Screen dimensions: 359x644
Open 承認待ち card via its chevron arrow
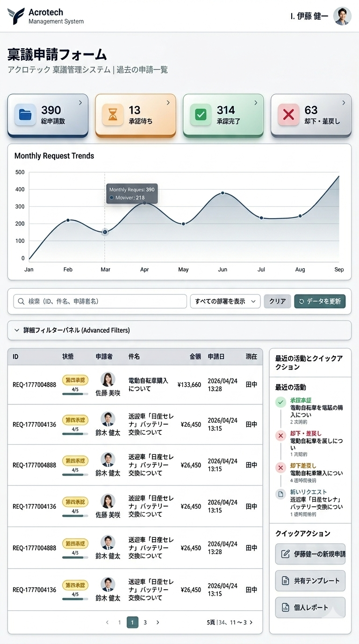point(168,102)
